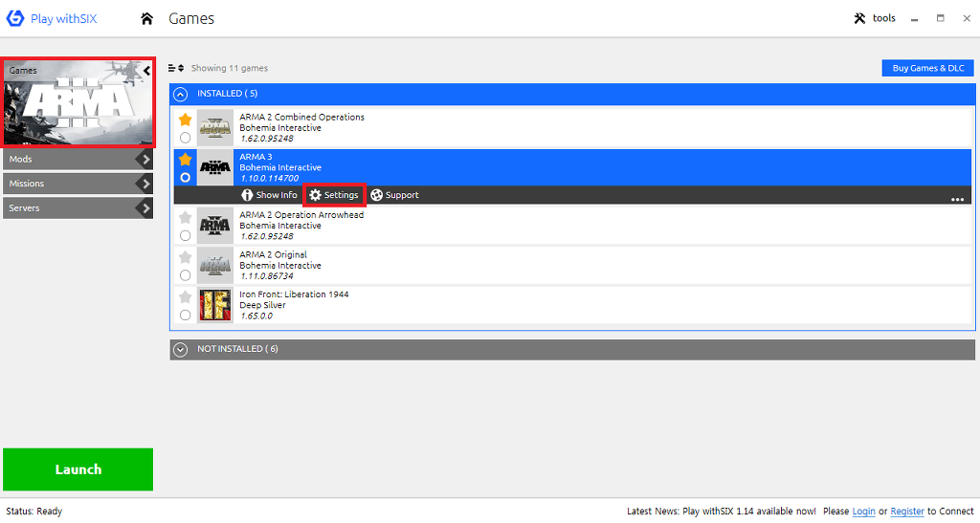This screenshot has height=523, width=980.
Task: Select ARMA 2 Operation Arrowhead radio button
Action: (185, 235)
